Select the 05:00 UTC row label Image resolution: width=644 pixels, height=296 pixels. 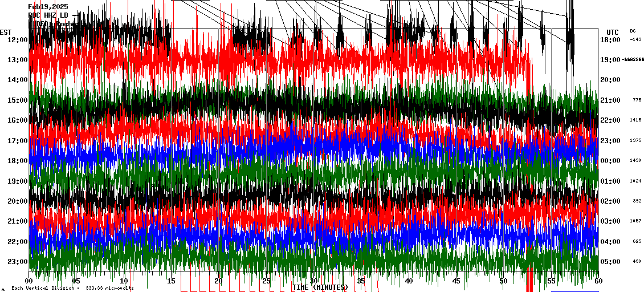(x=610, y=262)
